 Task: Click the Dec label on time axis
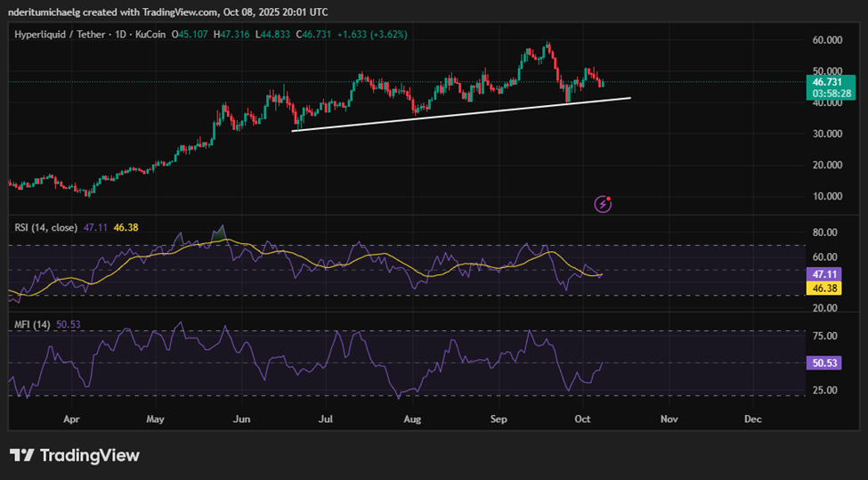(752, 417)
